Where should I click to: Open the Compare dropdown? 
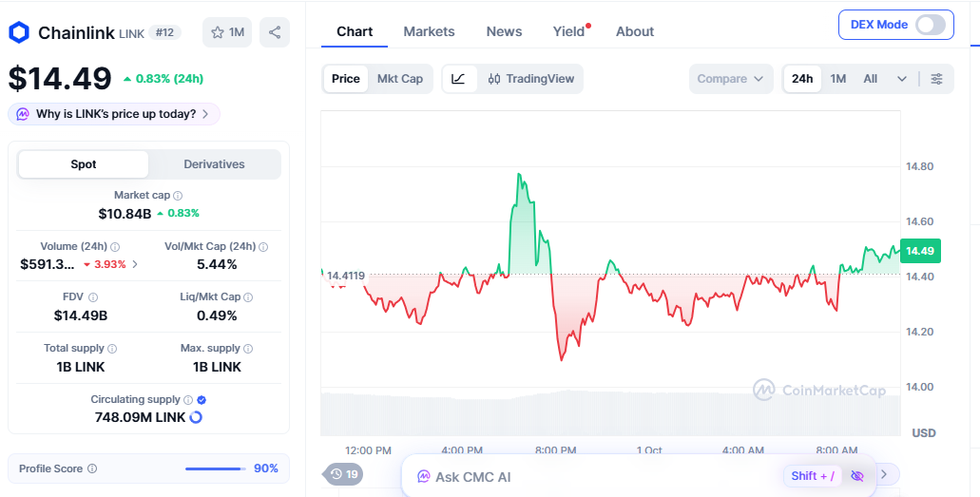point(731,79)
